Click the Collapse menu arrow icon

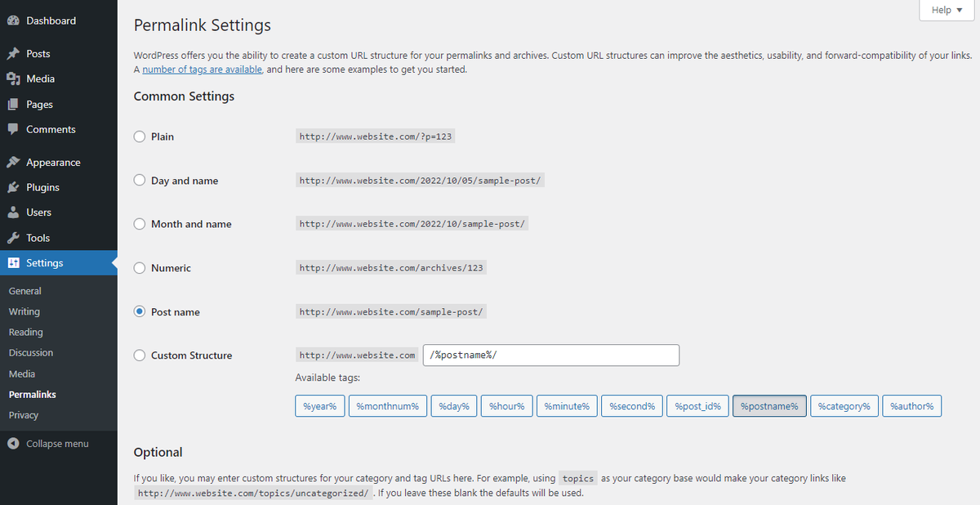click(13, 444)
